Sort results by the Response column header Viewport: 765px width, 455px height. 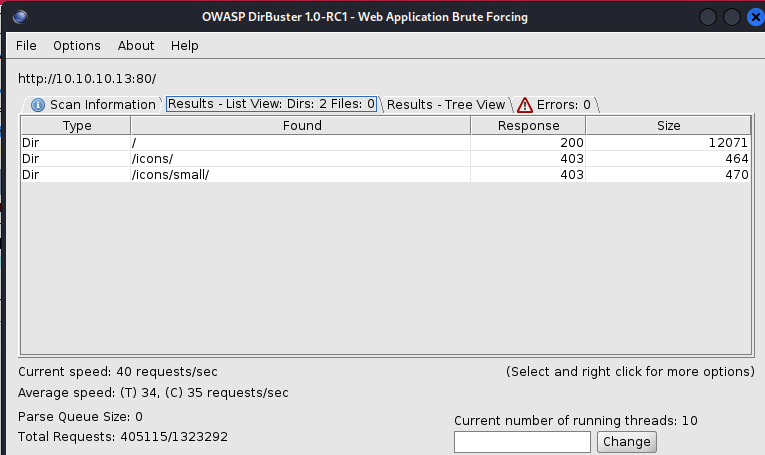click(x=528, y=125)
